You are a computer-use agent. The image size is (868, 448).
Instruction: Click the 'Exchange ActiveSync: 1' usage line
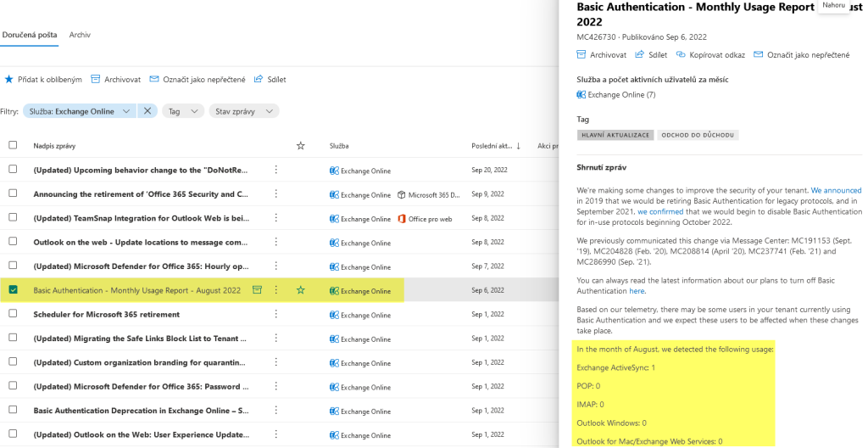tap(615, 367)
